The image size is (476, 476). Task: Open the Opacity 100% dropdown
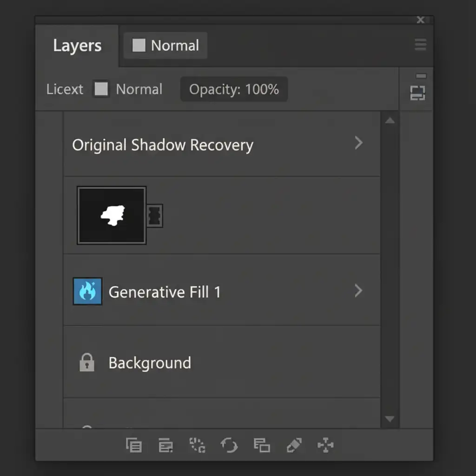pyautogui.click(x=234, y=89)
